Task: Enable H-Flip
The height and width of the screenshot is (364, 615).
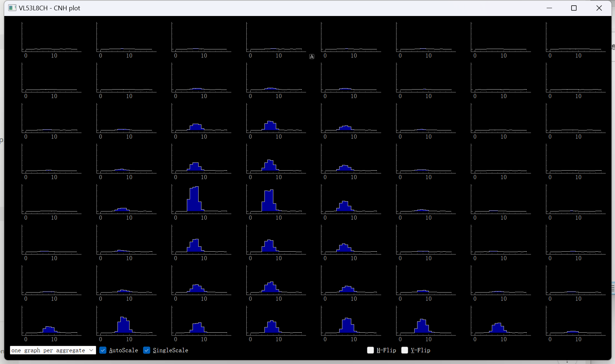Action: coord(370,350)
